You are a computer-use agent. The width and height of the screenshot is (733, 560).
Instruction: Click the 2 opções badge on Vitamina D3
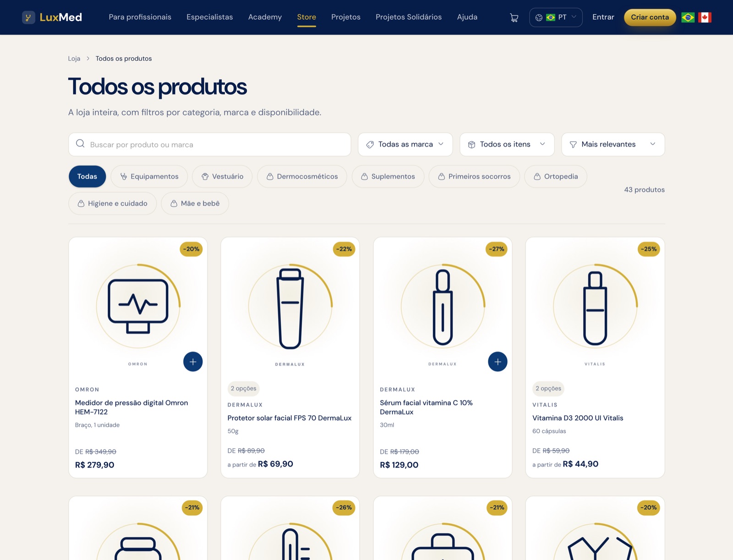(x=548, y=389)
